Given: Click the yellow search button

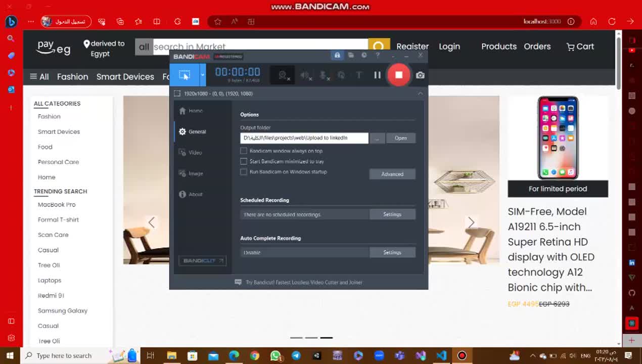Looking at the screenshot, I should (x=379, y=47).
